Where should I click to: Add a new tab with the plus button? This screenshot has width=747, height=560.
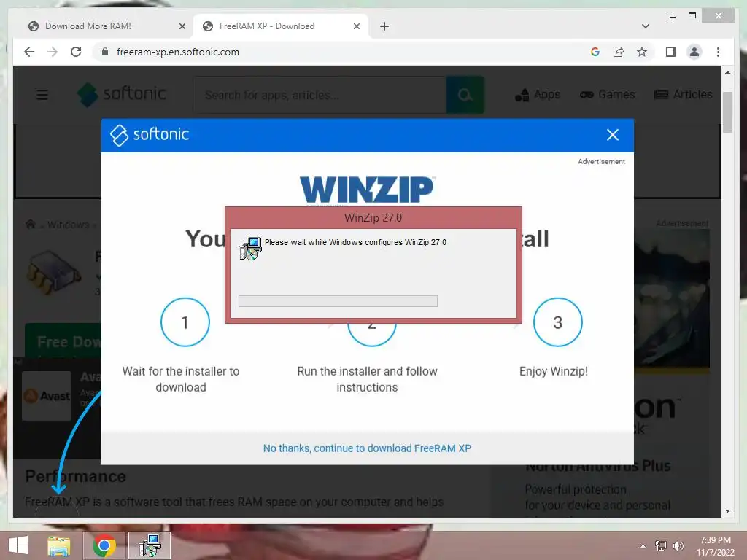(384, 26)
